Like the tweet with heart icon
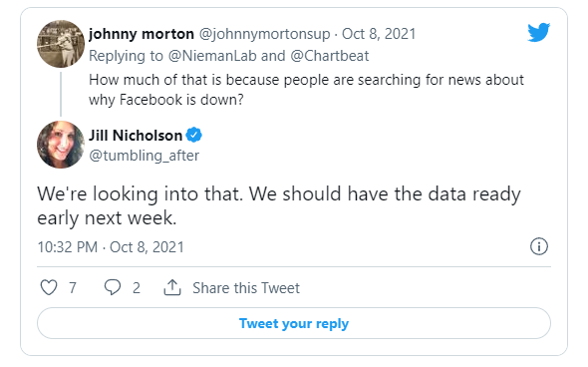 click(x=49, y=287)
